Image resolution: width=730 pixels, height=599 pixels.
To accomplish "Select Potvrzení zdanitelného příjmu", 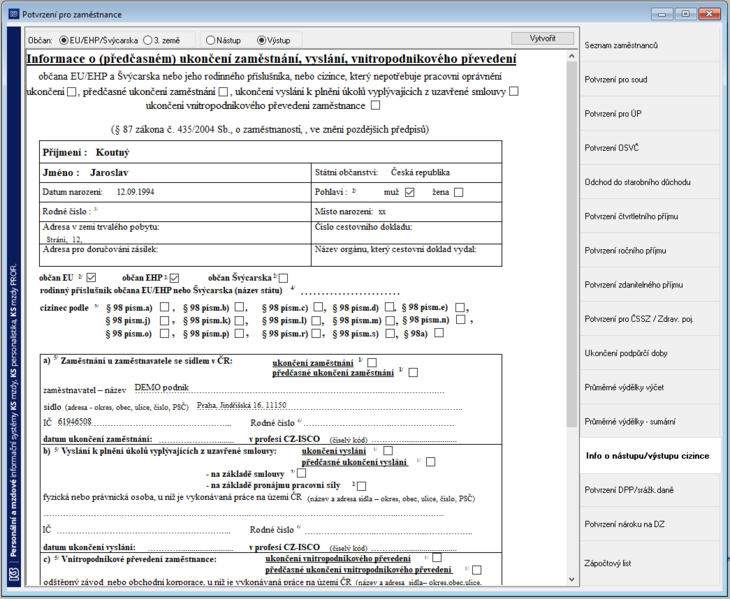I will point(650,285).
